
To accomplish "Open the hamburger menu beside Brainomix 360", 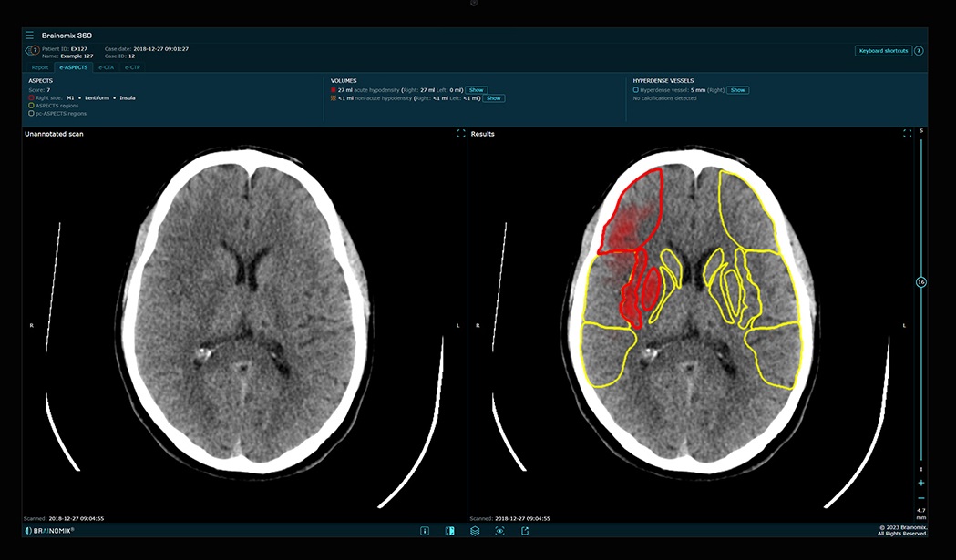I will pyautogui.click(x=29, y=36).
